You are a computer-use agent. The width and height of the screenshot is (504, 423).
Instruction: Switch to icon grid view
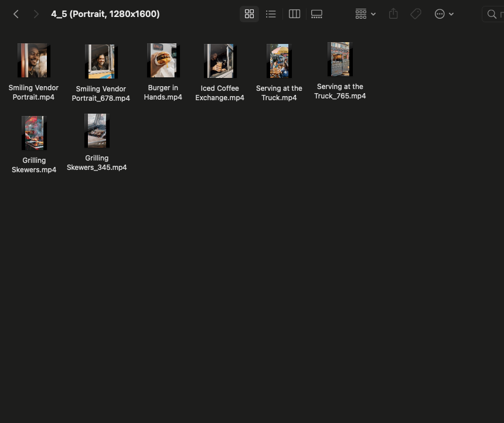[x=249, y=14]
